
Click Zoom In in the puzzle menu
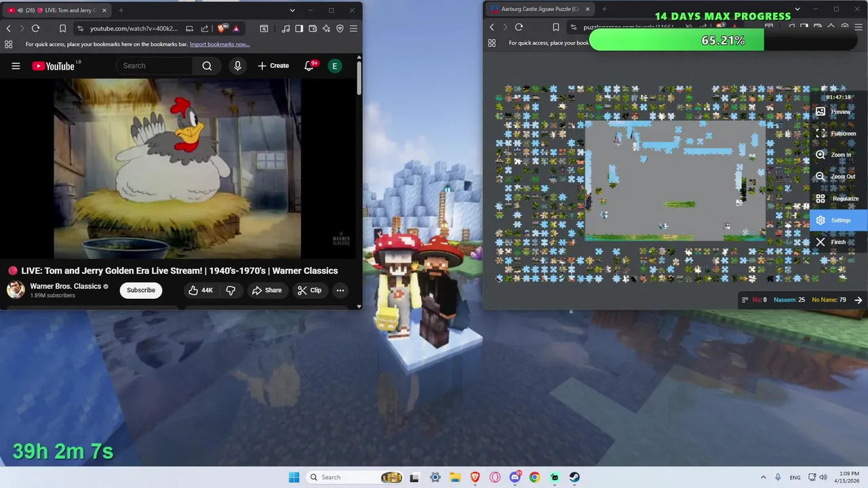(x=840, y=155)
